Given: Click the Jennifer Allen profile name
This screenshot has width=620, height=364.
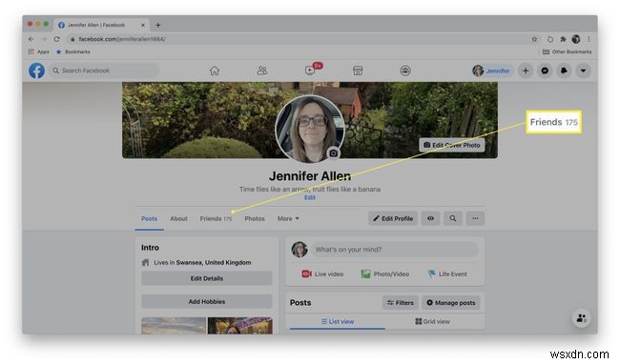Looking at the screenshot, I should coord(310,175).
